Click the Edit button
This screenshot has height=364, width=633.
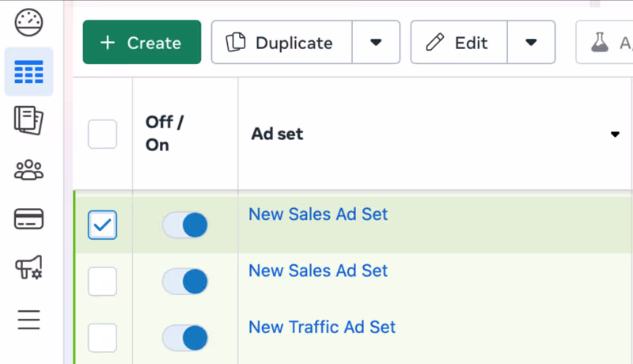[459, 43]
